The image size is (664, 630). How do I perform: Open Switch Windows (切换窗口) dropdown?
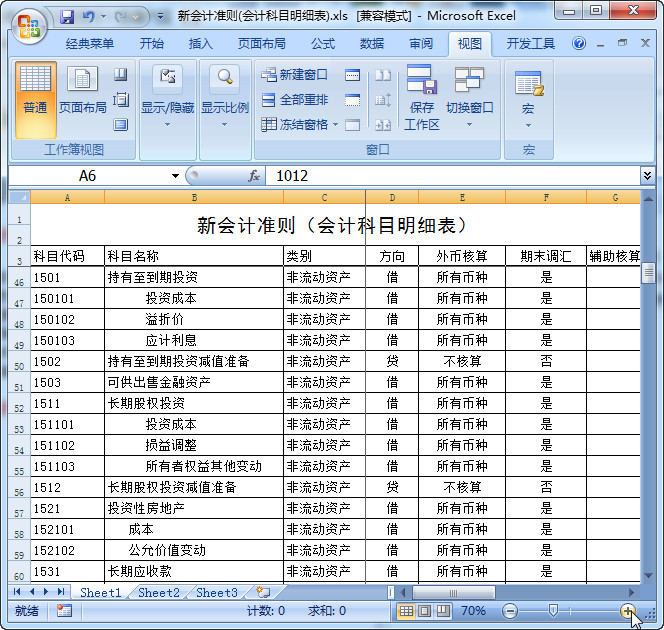click(x=470, y=98)
